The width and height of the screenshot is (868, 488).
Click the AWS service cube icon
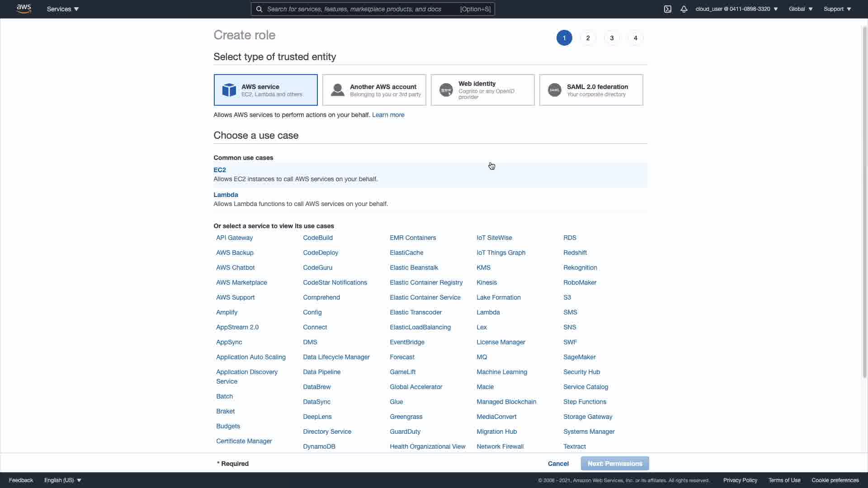[229, 90]
